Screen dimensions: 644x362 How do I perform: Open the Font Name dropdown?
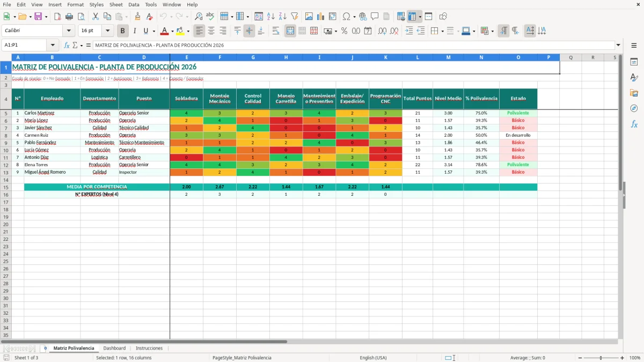coord(69,31)
